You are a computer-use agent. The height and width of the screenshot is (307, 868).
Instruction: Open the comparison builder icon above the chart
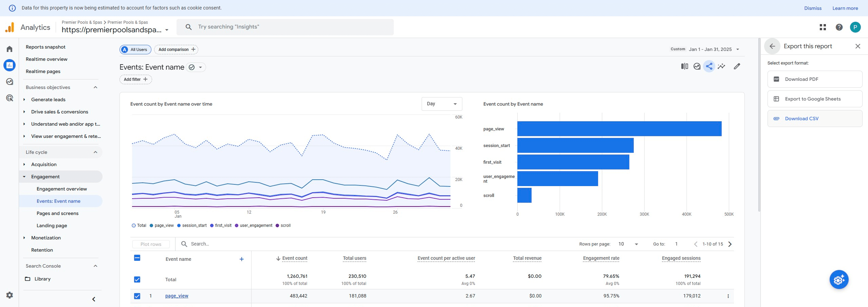point(684,66)
